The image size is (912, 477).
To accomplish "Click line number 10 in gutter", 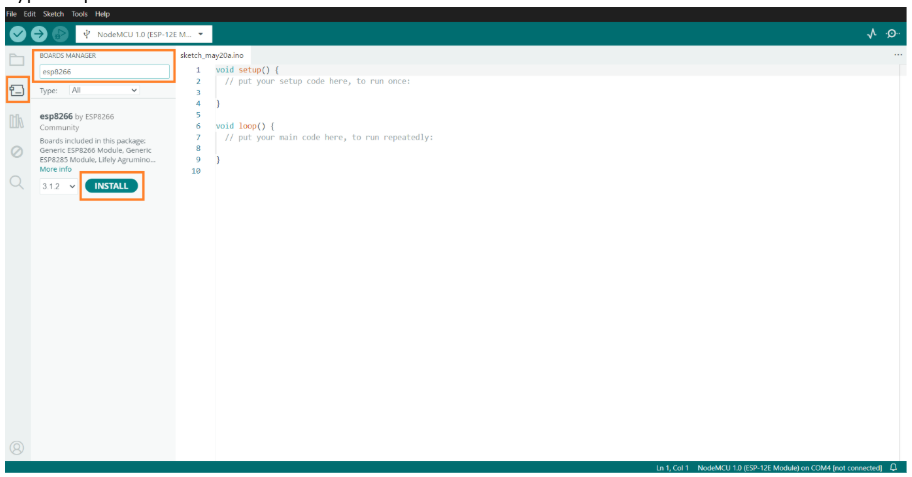I will [196, 171].
